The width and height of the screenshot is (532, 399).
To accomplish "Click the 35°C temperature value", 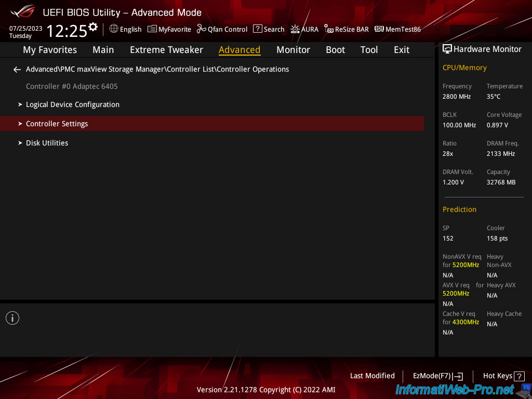I will [494, 97].
